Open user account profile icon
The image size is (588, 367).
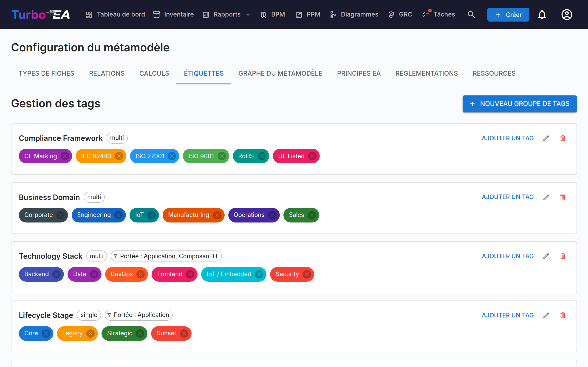(x=567, y=14)
